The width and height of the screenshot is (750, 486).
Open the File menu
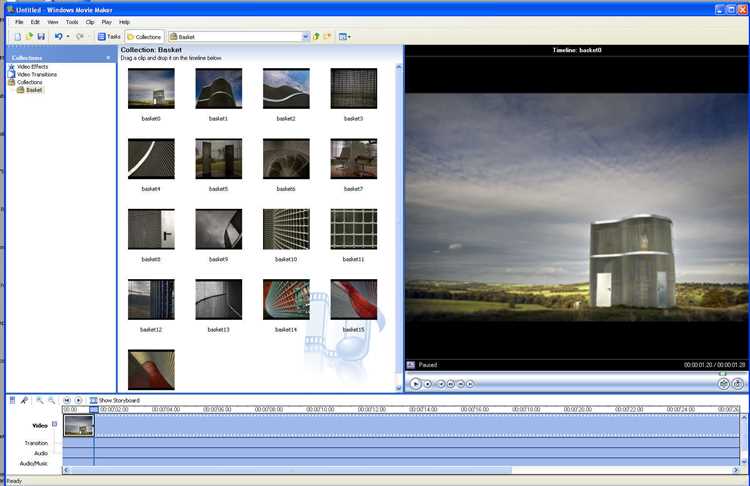coord(19,22)
